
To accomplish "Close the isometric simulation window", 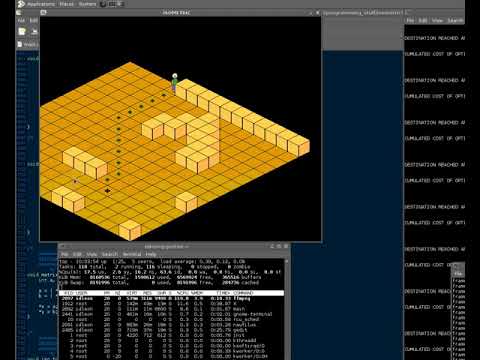I will 317,13.
